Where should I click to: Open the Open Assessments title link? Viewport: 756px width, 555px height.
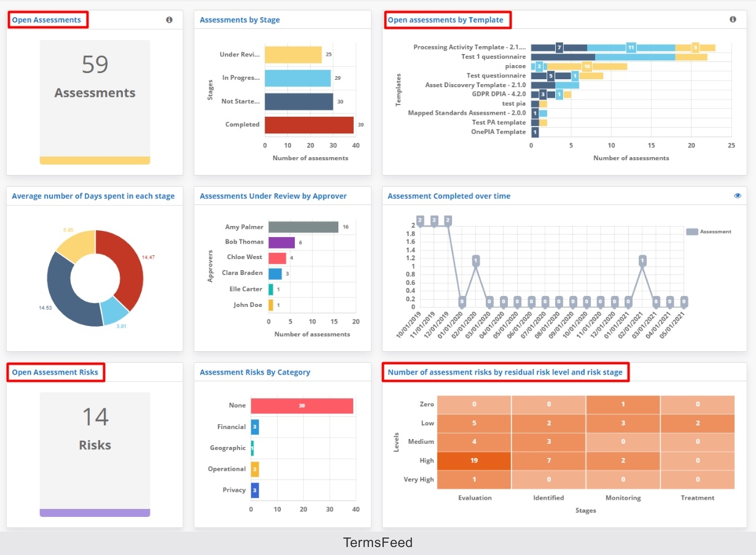(47, 20)
